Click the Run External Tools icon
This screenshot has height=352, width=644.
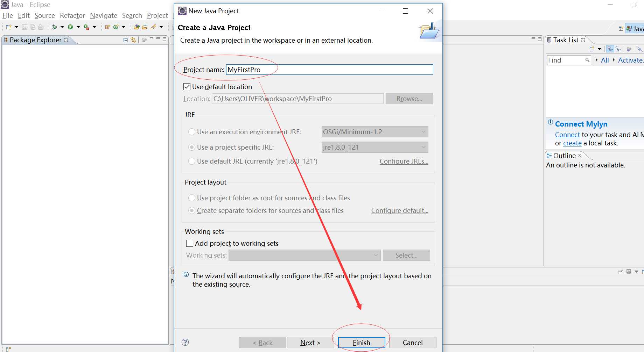(x=86, y=27)
